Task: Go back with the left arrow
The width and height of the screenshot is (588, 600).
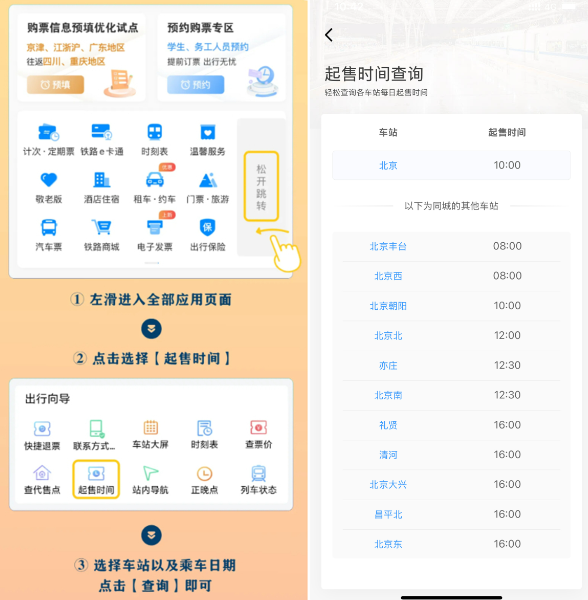Action: coord(329,35)
